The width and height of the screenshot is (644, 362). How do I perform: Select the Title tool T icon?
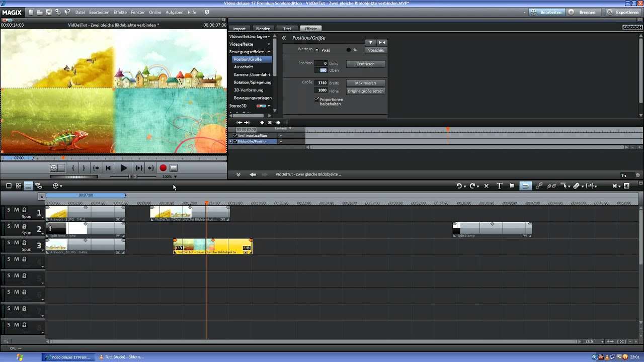tap(499, 186)
